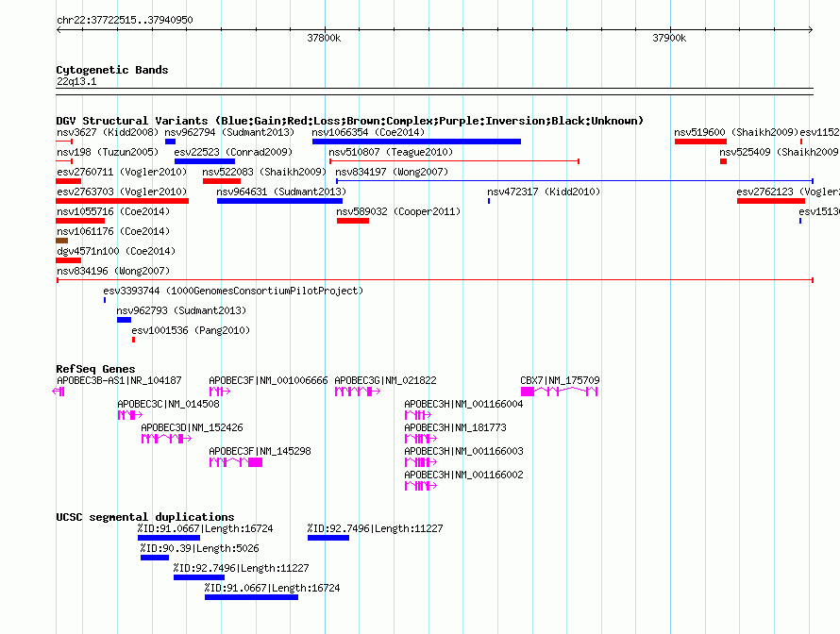
Task: Click the nsv1055716 (Coe2014) red bar
Action: tap(80, 221)
